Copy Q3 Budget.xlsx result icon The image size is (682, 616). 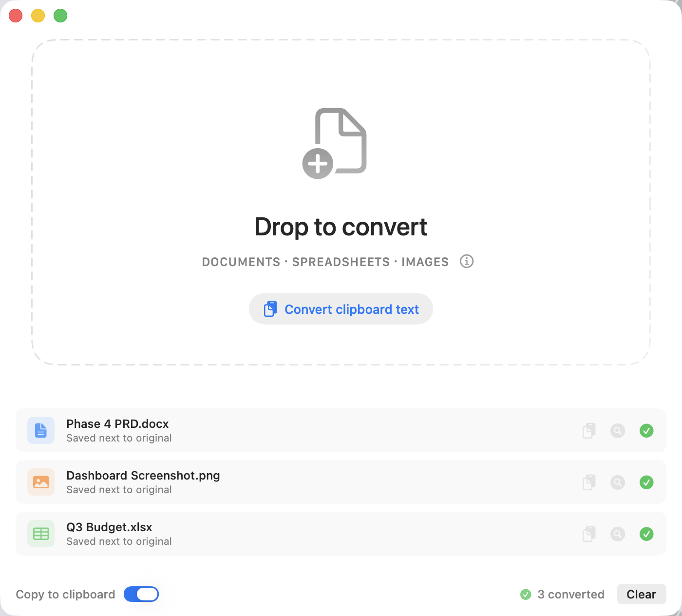click(589, 534)
